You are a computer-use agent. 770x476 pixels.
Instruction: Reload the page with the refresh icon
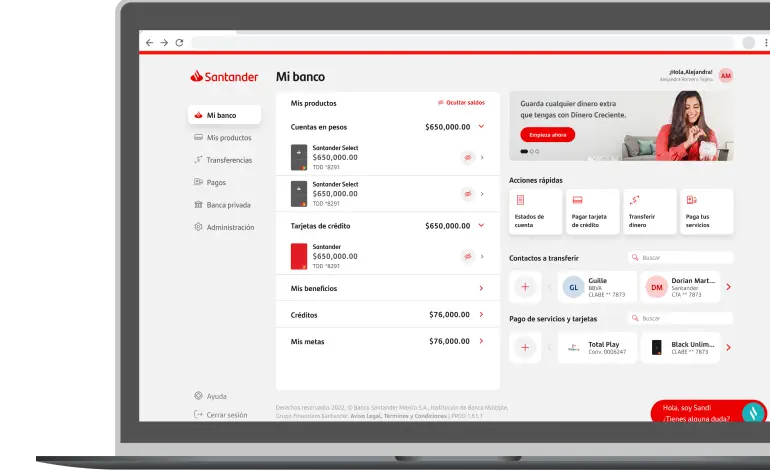(179, 43)
